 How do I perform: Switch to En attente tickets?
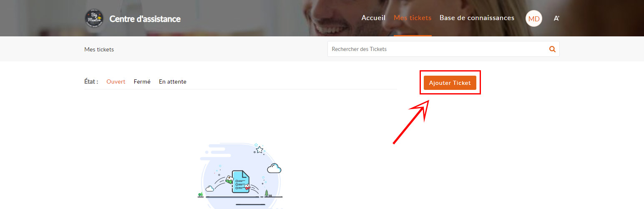[x=173, y=82]
